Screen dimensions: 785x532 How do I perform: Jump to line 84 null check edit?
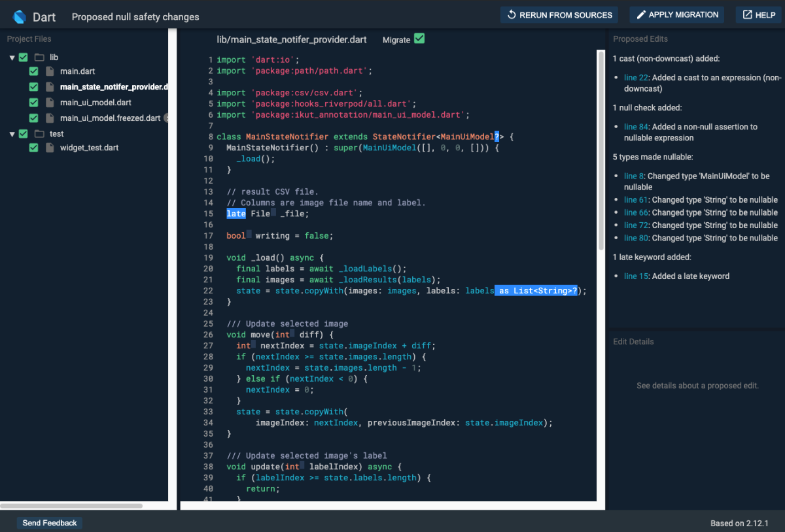[635, 127]
